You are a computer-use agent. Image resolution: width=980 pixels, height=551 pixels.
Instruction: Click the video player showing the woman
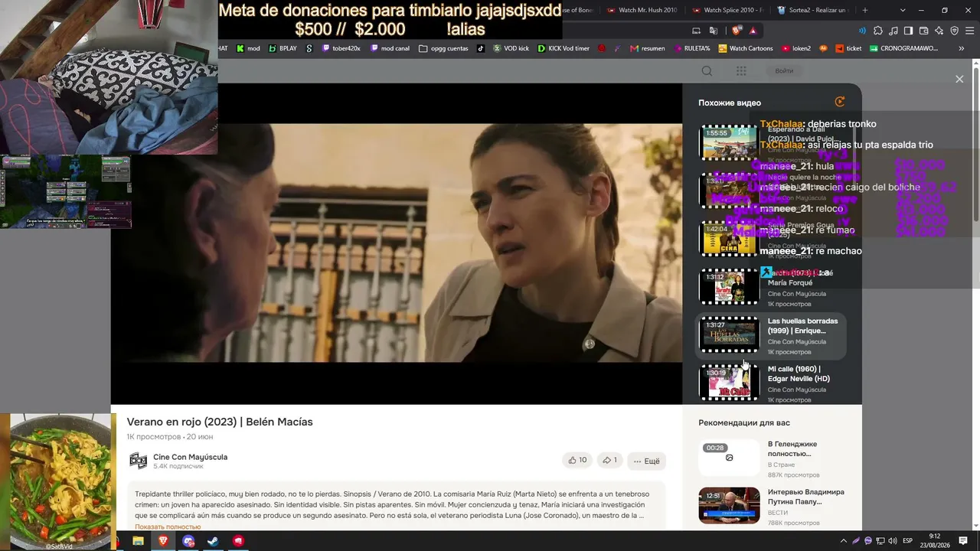[397, 243]
